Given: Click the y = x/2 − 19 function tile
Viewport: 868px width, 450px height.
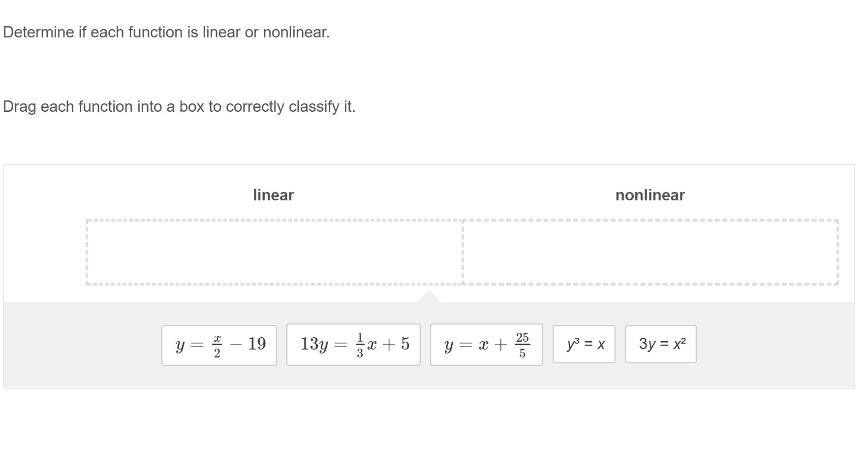Looking at the screenshot, I should pyautogui.click(x=219, y=345).
